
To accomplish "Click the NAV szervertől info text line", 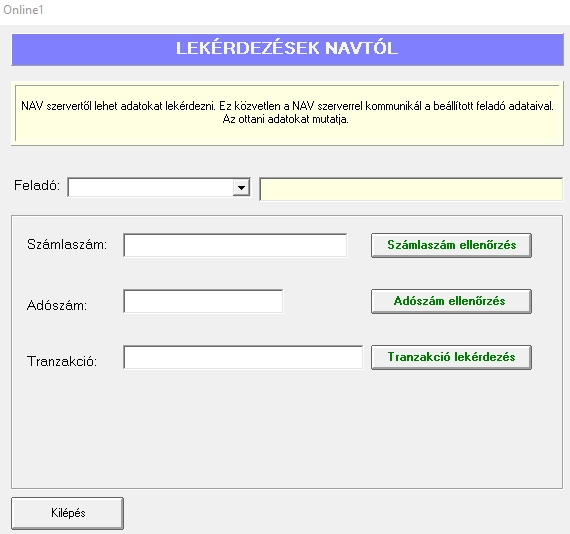I will pos(287,106).
